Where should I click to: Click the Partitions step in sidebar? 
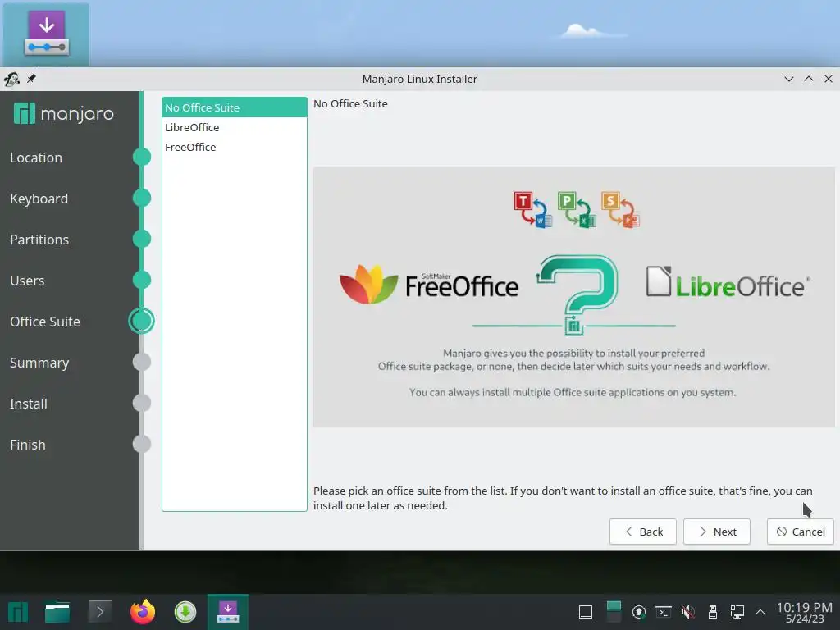(x=39, y=240)
